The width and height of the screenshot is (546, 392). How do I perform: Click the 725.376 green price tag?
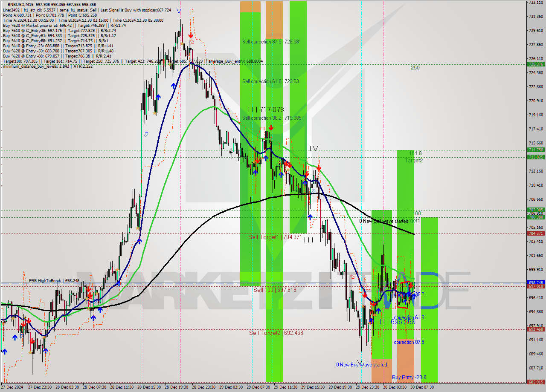[536, 64]
